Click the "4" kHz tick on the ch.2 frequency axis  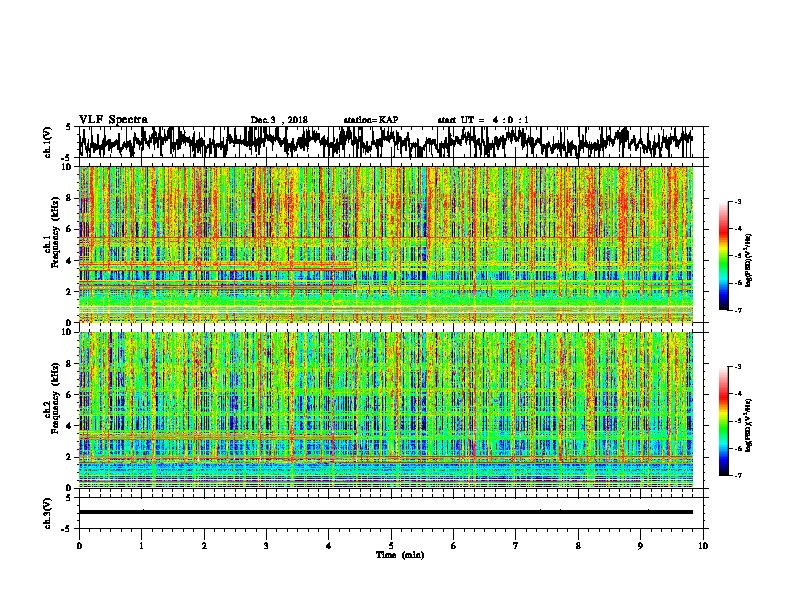pyautogui.click(x=69, y=426)
